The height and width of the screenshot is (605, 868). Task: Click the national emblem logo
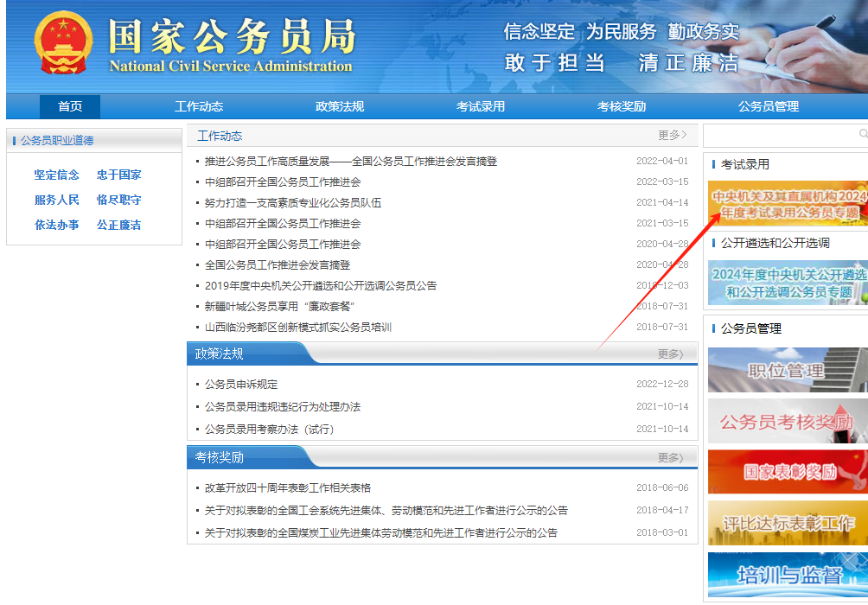click(x=63, y=43)
